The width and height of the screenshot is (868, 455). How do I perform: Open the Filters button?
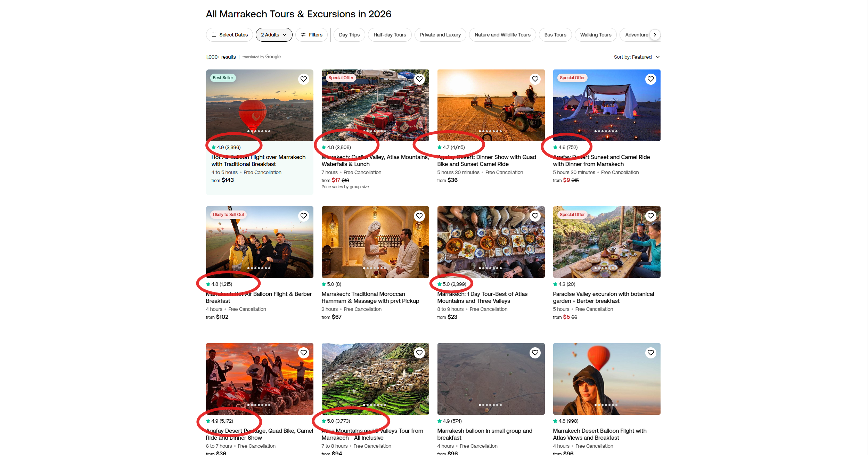[x=311, y=35]
